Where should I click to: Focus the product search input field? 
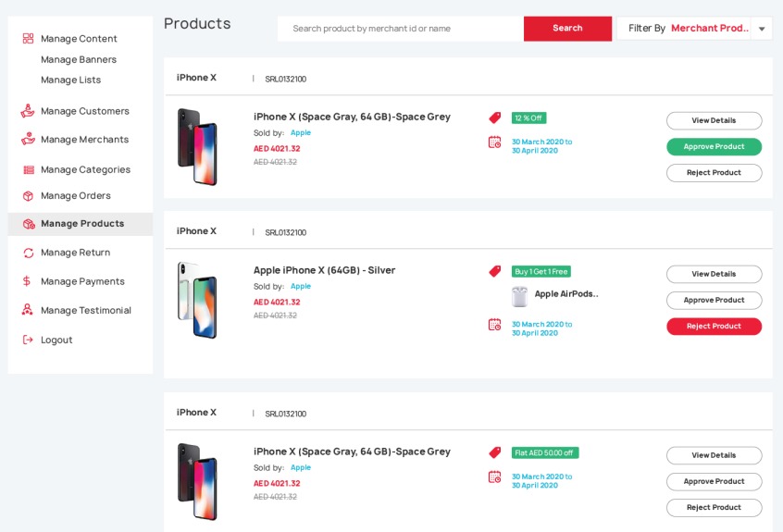tap(401, 29)
